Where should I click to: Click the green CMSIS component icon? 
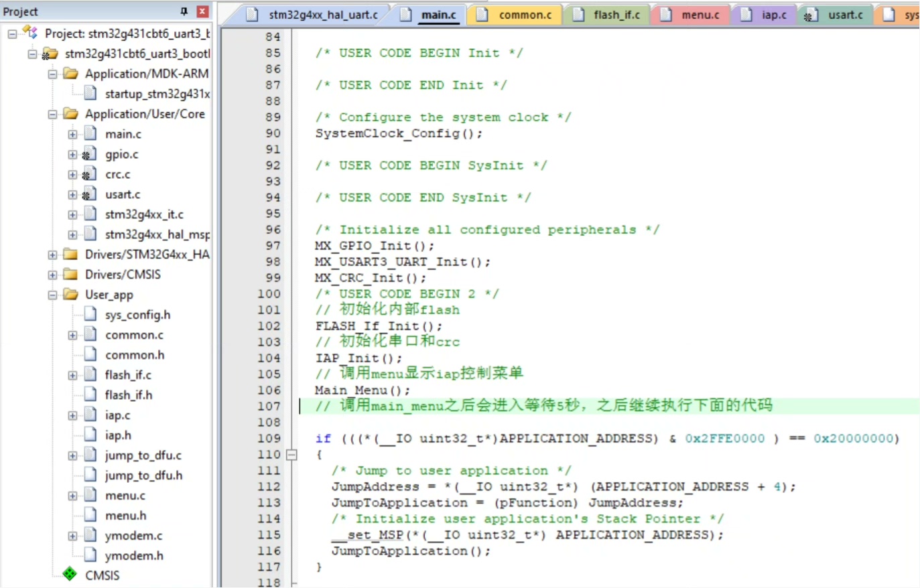click(70, 574)
